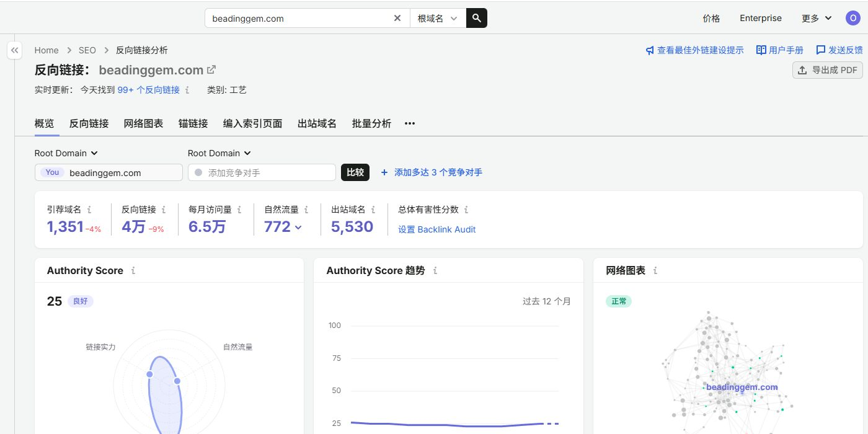868x434 pixels.
Task: Open the 锚链接 tab
Action: point(193,123)
